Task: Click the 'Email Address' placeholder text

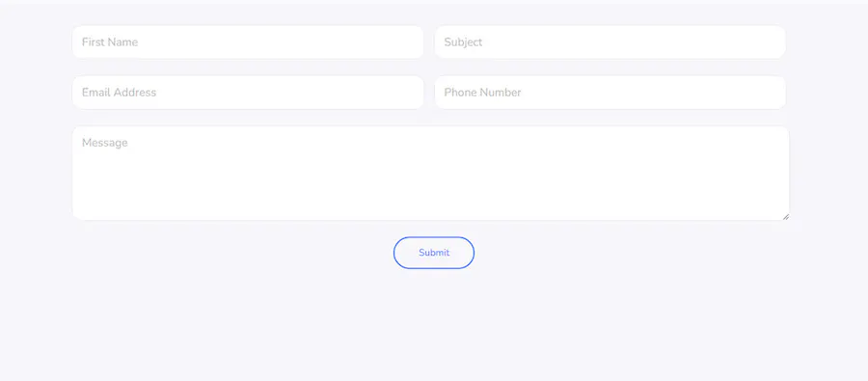Action: 119,93
